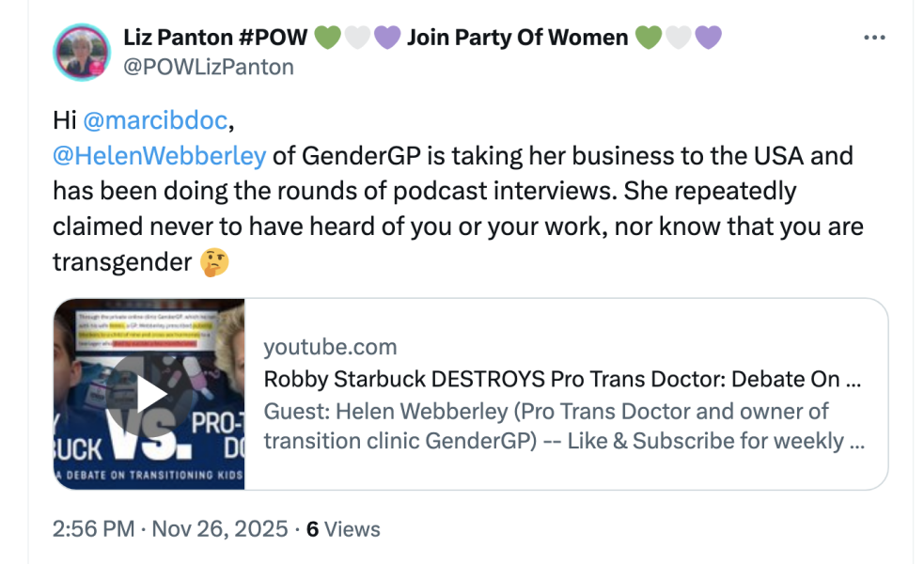Viewport: 924px width, 564px height.
Task: Play the YouTube video preview
Action: (149, 394)
